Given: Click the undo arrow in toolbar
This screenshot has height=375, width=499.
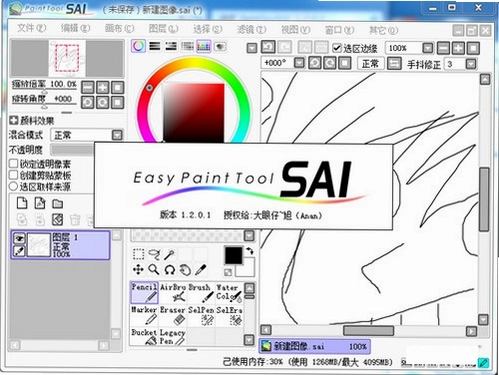Looking at the screenshot, I should pos(268,47).
